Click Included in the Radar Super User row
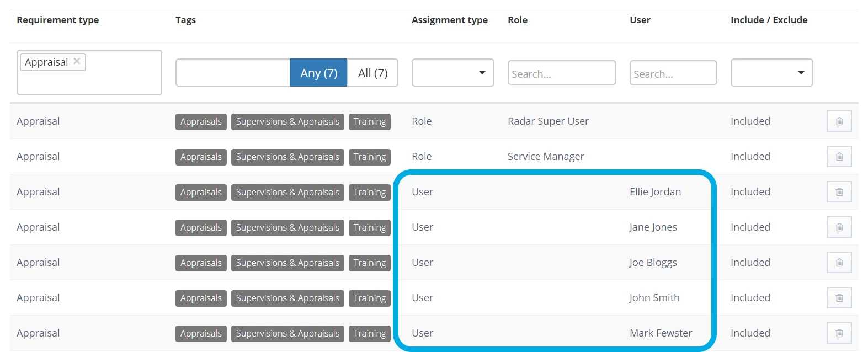 [x=750, y=121]
